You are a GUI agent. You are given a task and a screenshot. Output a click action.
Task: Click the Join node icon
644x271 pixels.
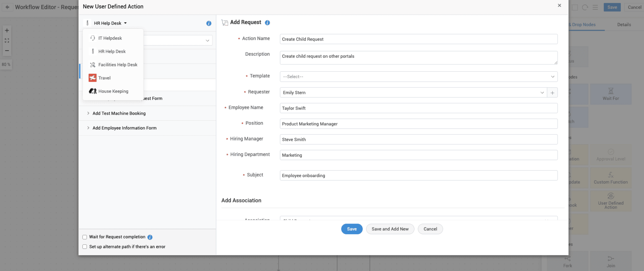(x=611, y=259)
